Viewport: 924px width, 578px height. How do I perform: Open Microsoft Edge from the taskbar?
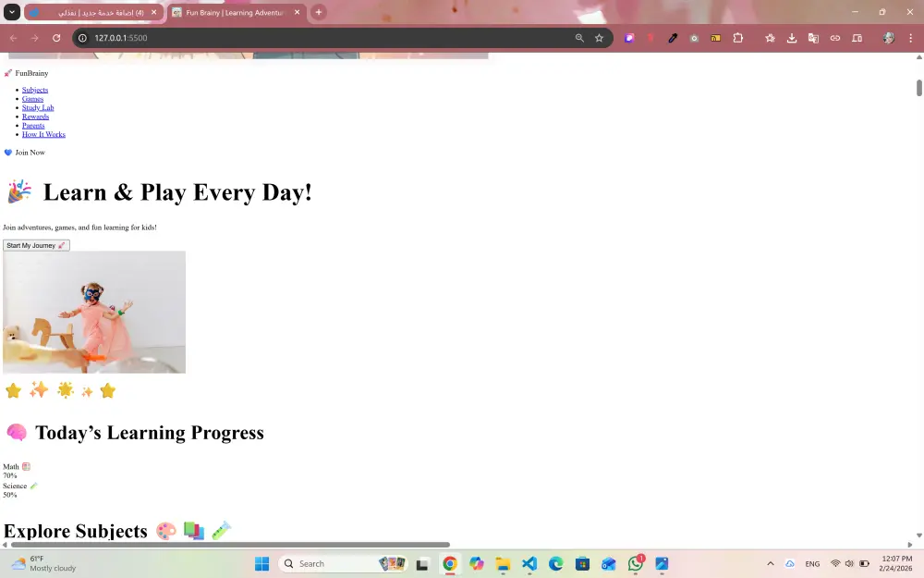point(555,564)
